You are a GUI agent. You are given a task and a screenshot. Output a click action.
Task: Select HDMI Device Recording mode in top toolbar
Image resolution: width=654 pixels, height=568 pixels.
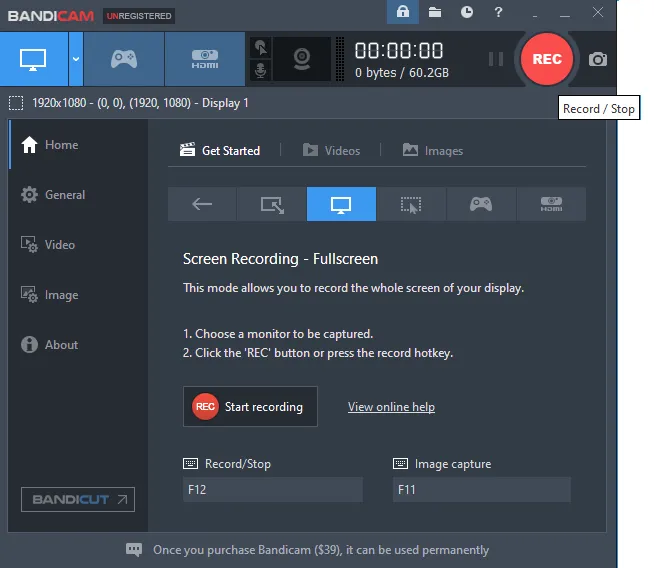(x=205, y=59)
